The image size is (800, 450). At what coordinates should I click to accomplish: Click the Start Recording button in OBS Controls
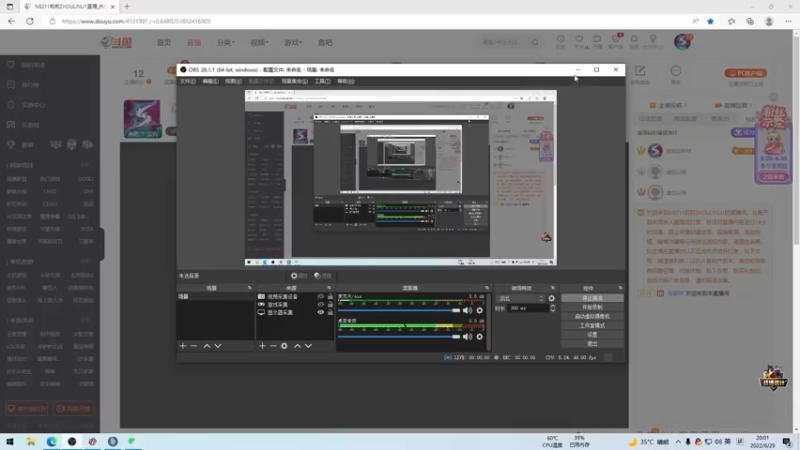coord(592,307)
